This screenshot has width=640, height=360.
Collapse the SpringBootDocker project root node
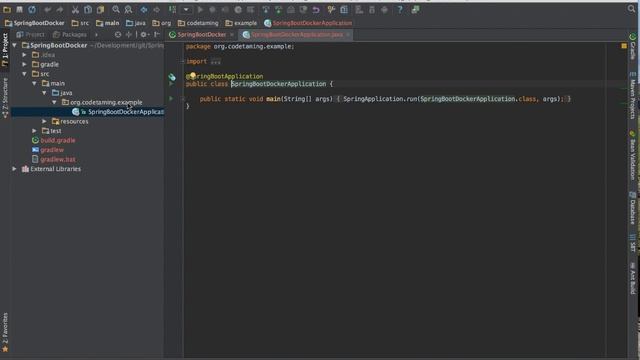(x=15, y=45)
